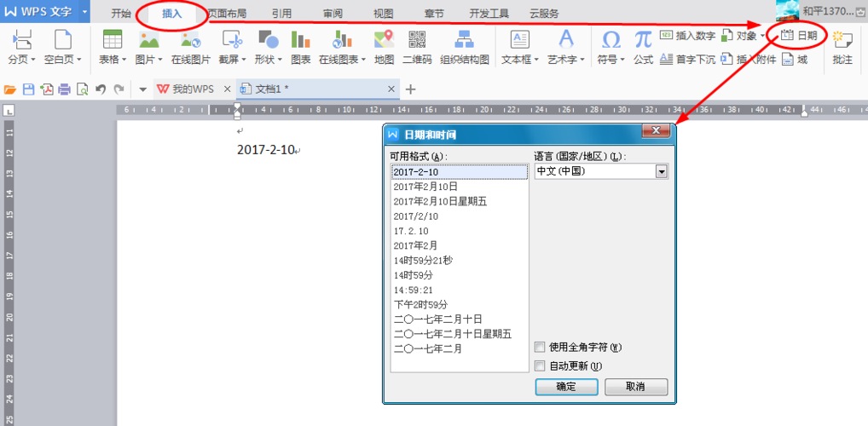868x426 pixels.
Task: Switch to the View (视图) tab
Action: 384,14
